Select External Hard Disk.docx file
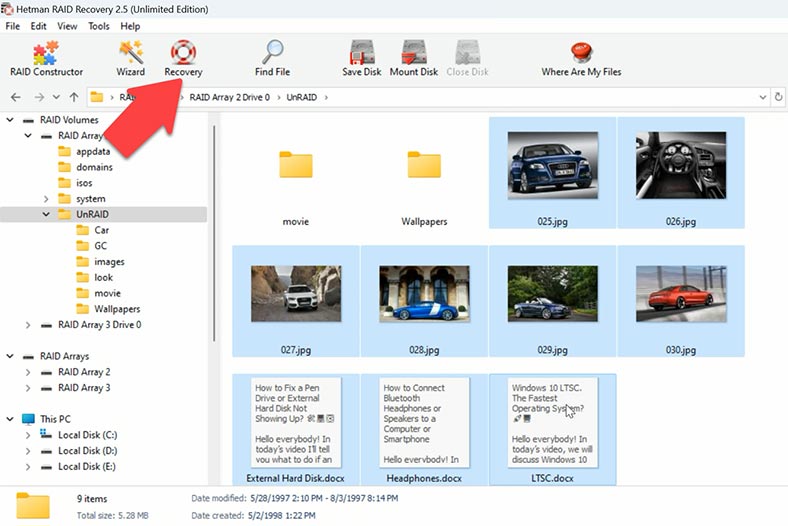 click(x=296, y=430)
